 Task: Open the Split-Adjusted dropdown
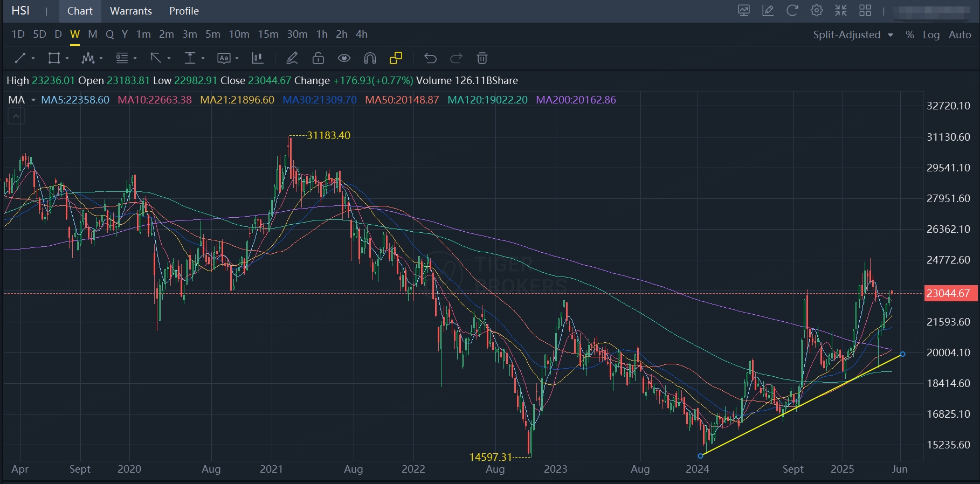[x=853, y=34]
